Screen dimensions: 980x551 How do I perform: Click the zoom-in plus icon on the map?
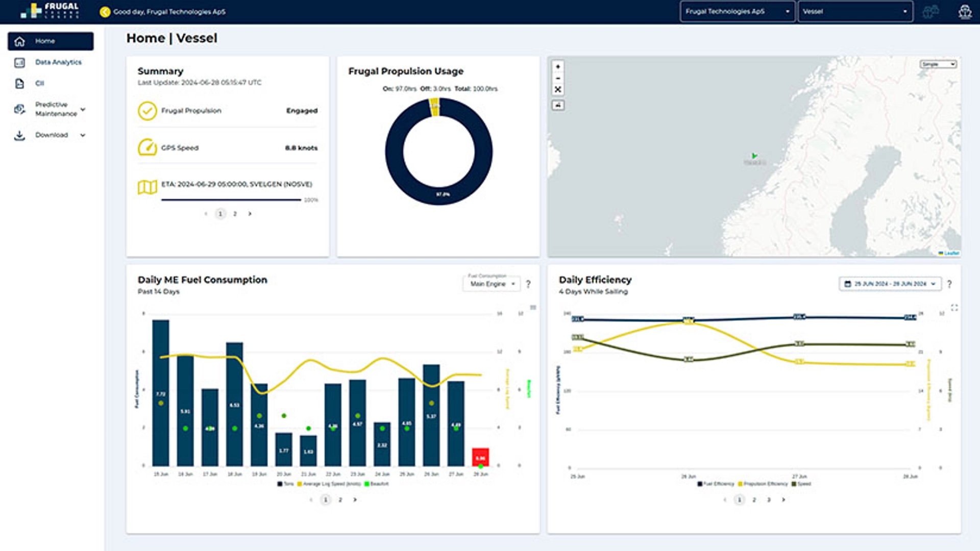558,67
